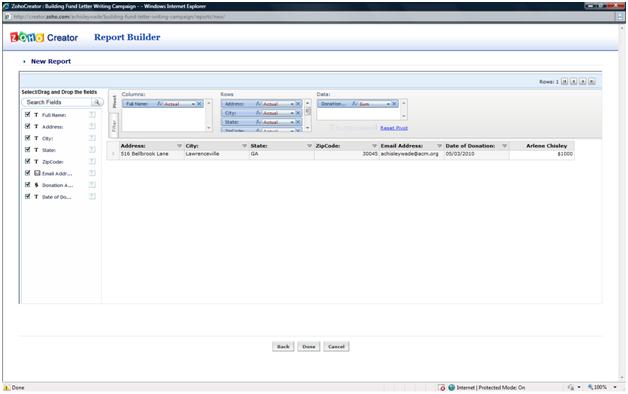
Task: Open filter arrow on Address column header
Action: coord(179,146)
